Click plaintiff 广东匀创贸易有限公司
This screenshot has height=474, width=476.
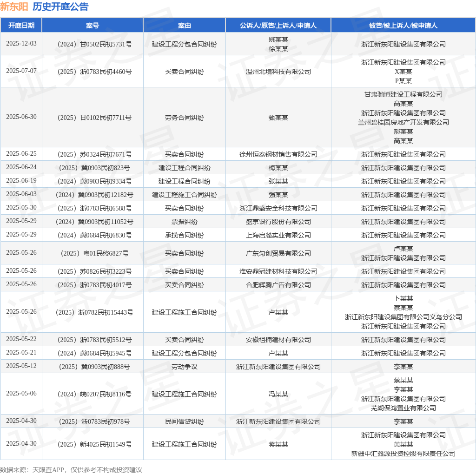pos(278,253)
